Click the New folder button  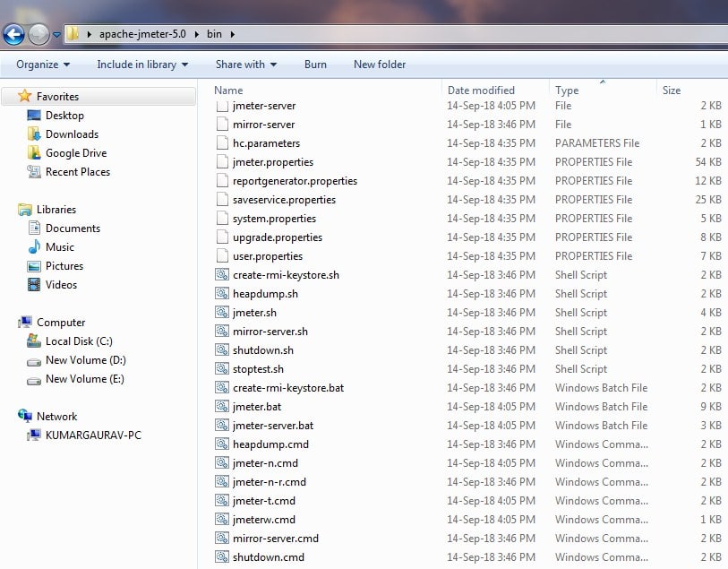(x=380, y=65)
